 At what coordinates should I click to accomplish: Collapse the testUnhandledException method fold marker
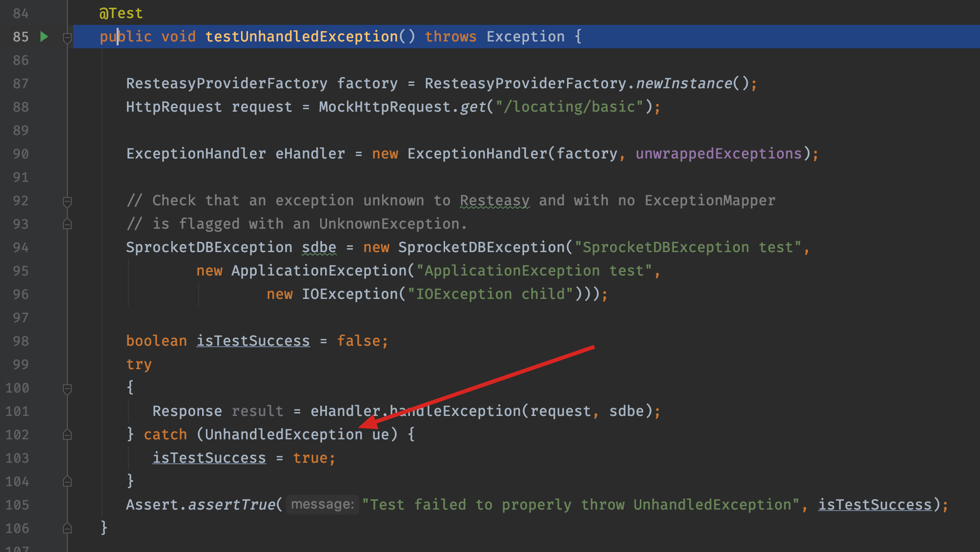pyautogui.click(x=67, y=38)
